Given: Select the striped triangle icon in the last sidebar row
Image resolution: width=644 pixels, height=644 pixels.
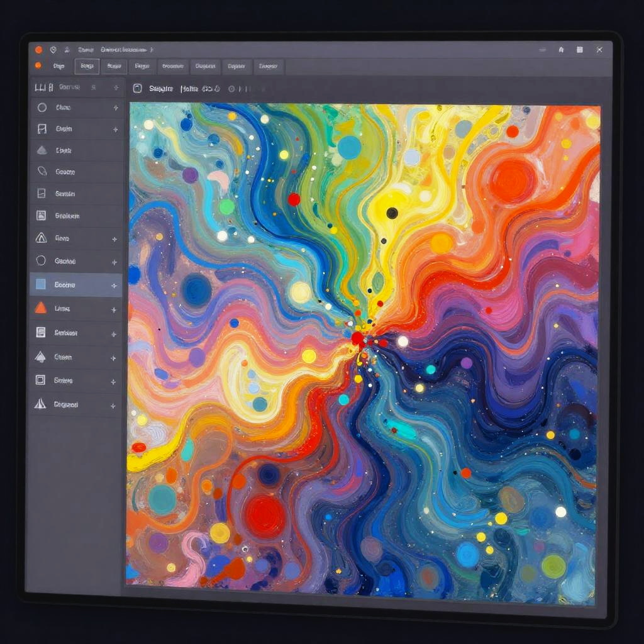Looking at the screenshot, I should [x=40, y=404].
